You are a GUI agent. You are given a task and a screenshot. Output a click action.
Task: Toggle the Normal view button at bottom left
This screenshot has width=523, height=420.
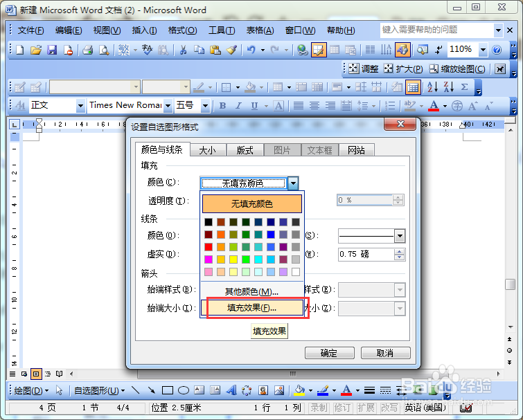12,374
